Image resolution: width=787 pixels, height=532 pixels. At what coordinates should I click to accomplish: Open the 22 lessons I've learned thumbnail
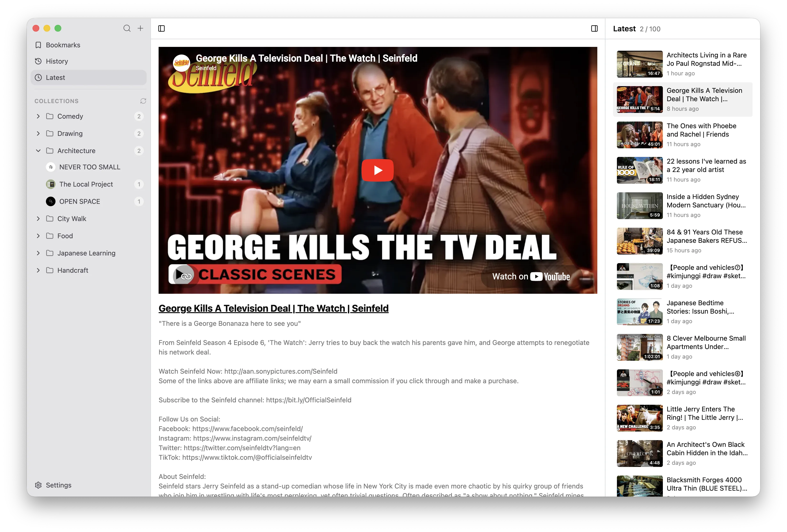[x=640, y=170]
